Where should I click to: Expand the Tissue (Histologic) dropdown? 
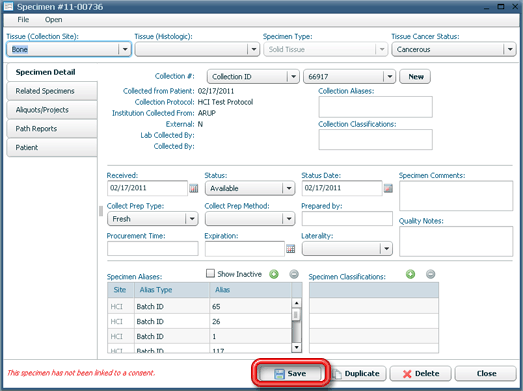click(x=253, y=49)
